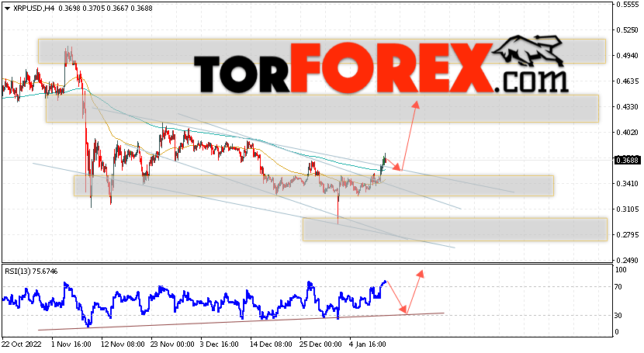This screenshot has width=644, height=353.
Task: Select the RSI(13) 75.6746 indicator label
Action: (31, 272)
